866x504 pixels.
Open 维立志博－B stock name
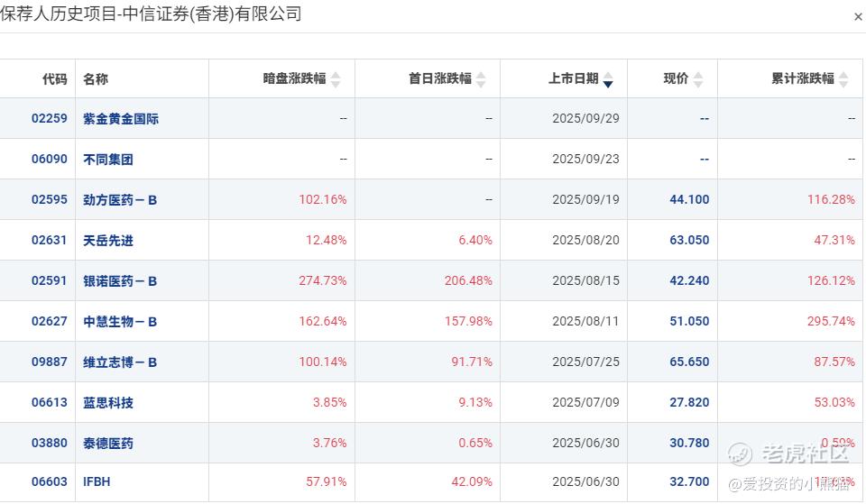[x=120, y=362]
